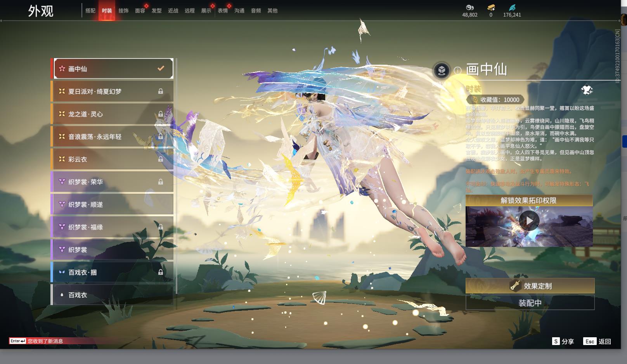
Task: Click the teal whirlwind currency icon
Action: (512, 7)
